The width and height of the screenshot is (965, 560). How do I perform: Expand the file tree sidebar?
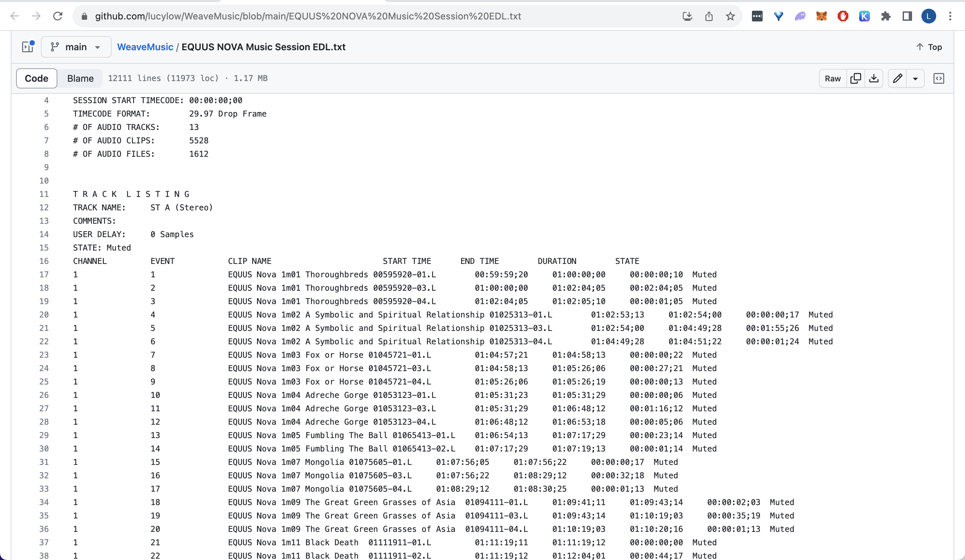[x=28, y=47]
